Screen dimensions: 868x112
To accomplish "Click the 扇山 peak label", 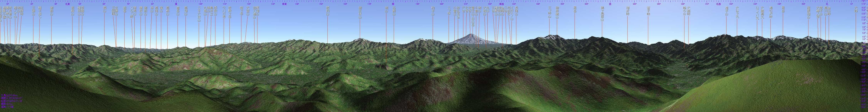I will point(104,9).
